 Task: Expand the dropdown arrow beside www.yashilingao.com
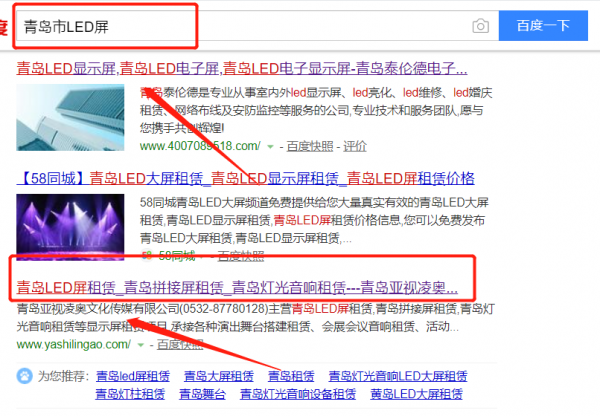pos(140,345)
